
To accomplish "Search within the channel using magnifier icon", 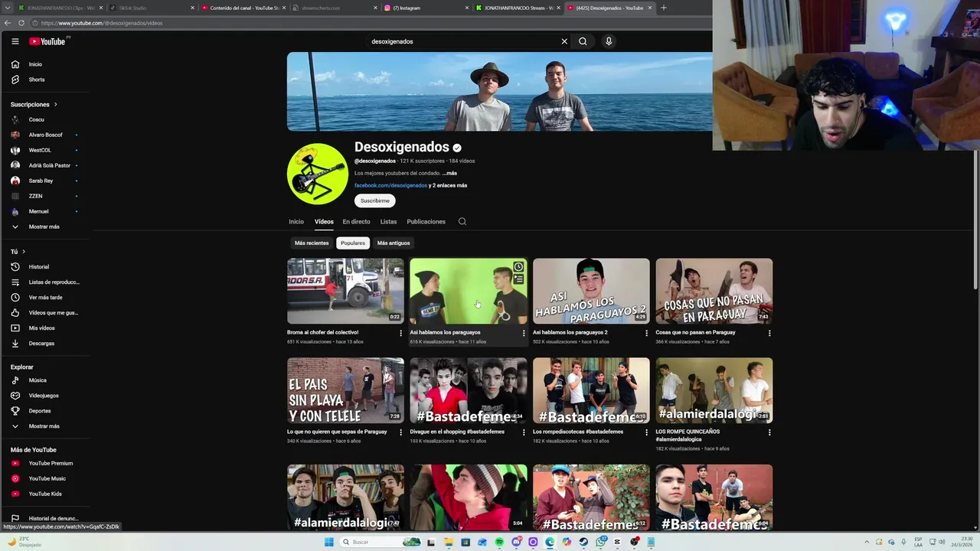I will [x=462, y=222].
